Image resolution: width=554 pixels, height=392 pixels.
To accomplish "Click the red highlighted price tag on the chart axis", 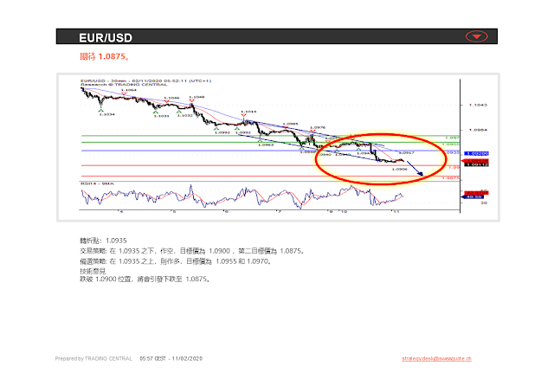I will (476, 161).
